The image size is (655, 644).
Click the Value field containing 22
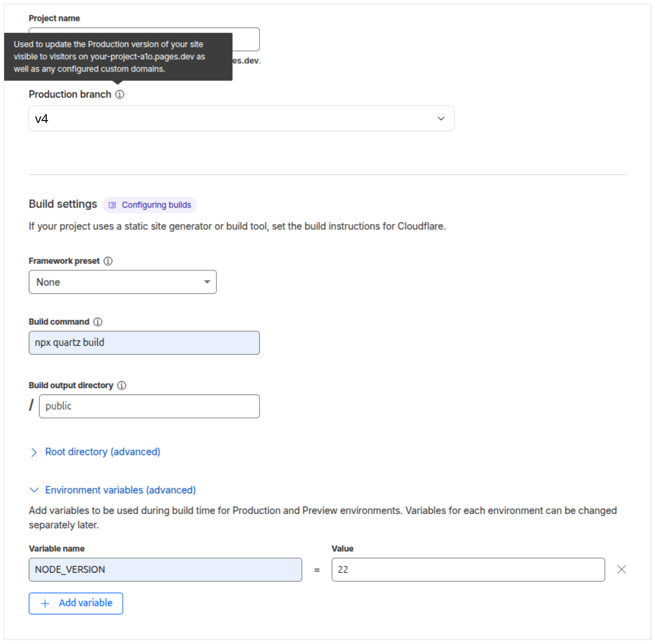(x=468, y=569)
